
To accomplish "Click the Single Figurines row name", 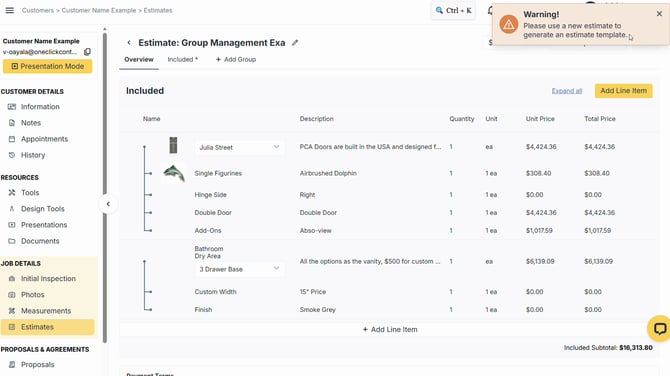I will click(x=218, y=173).
